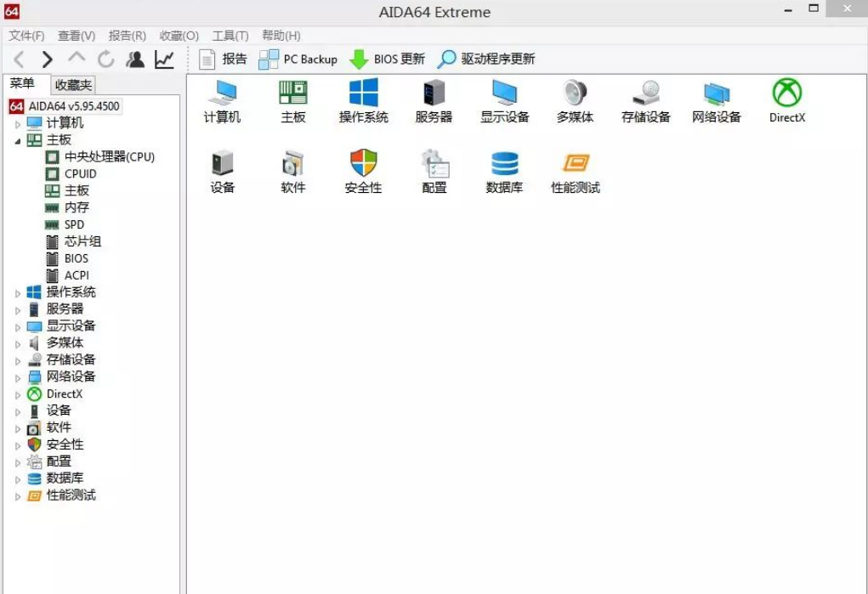Viewport: 868px width, 594px height.
Task: Open the 操作系统 (Operating System) icon
Action: [x=363, y=100]
